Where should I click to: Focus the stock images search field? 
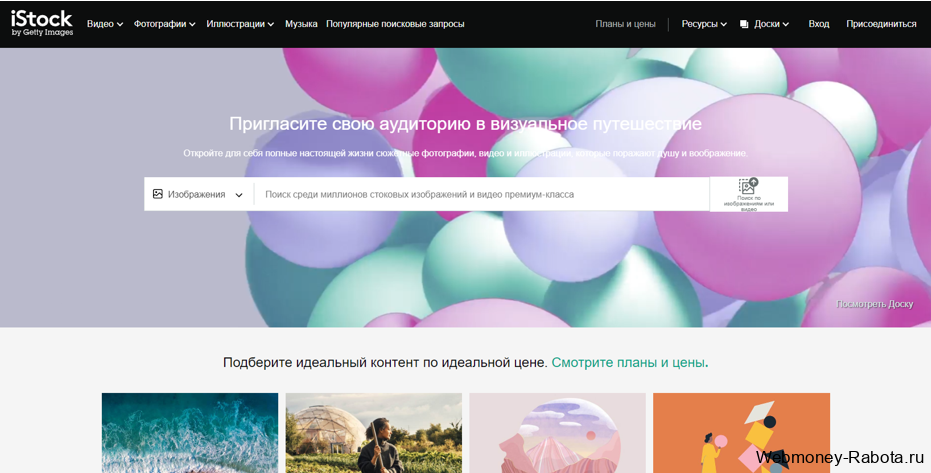(x=482, y=194)
